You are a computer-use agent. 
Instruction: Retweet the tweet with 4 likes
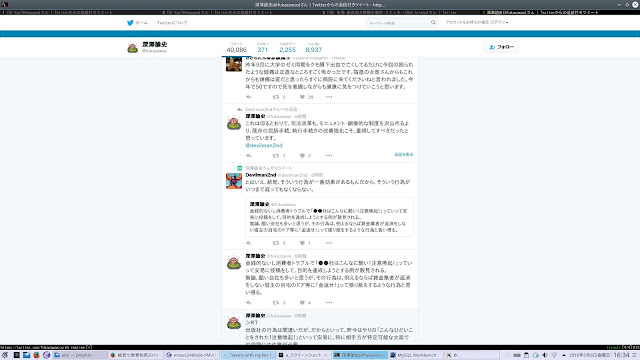[276, 302]
